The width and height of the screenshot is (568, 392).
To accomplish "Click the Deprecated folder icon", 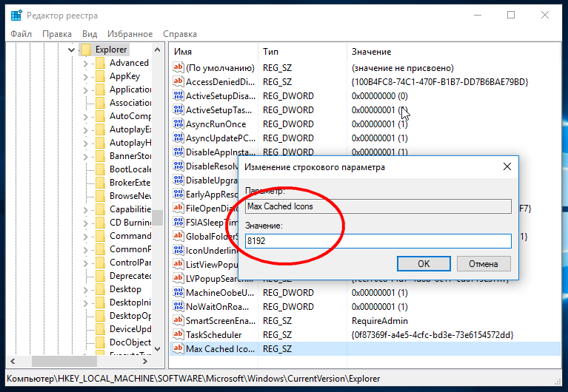I will pyautogui.click(x=100, y=276).
